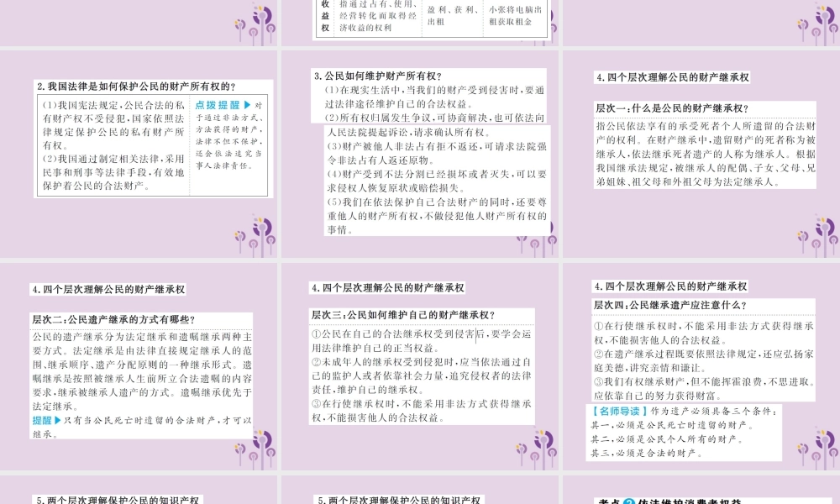Click item ②在遗产继承过程既要依照法律规定
The image size is (840, 504).
tap(703, 360)
